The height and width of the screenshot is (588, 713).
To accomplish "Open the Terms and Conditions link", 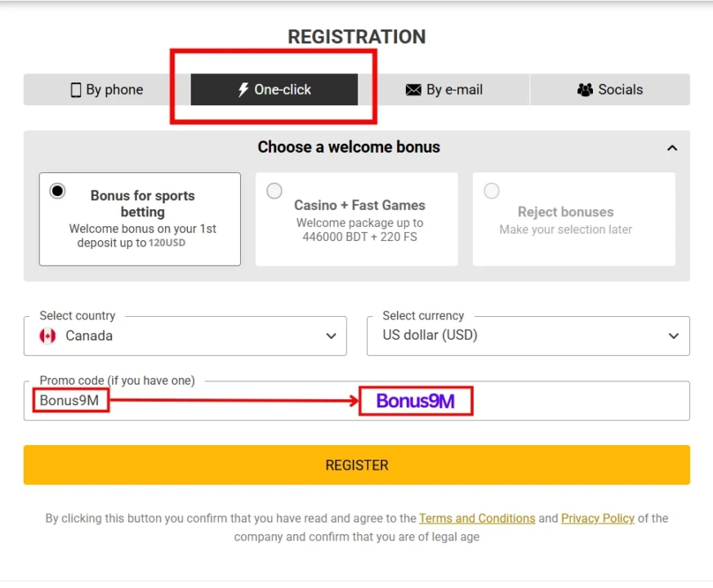I will pyautogui.click(x=477, y=518).
